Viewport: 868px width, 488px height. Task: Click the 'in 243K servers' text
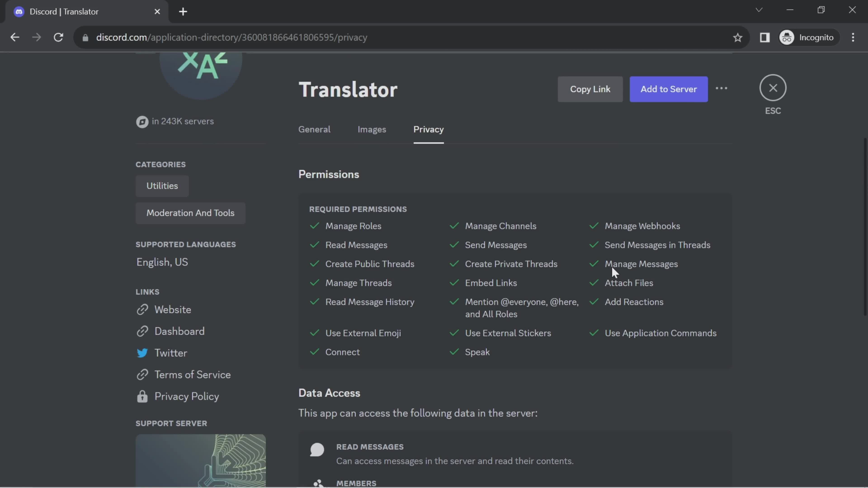183,121
